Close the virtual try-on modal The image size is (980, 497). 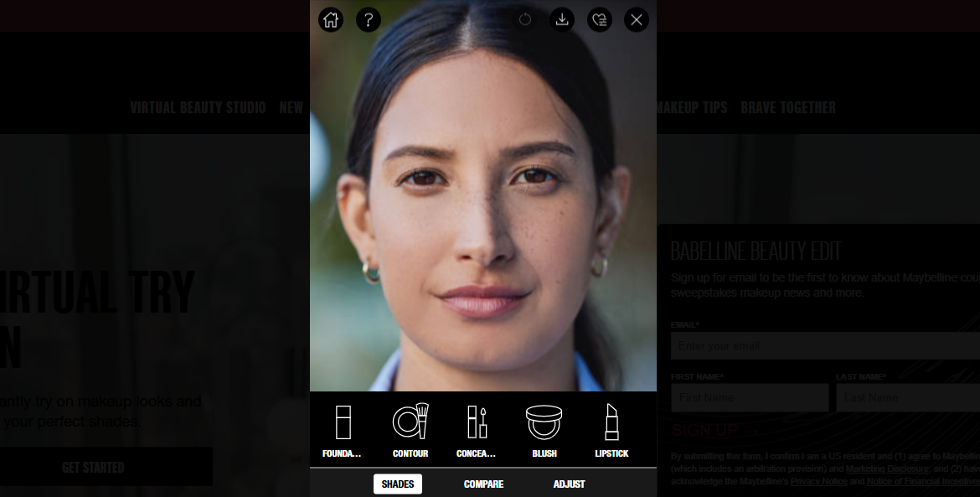click(x=637, y=19)
